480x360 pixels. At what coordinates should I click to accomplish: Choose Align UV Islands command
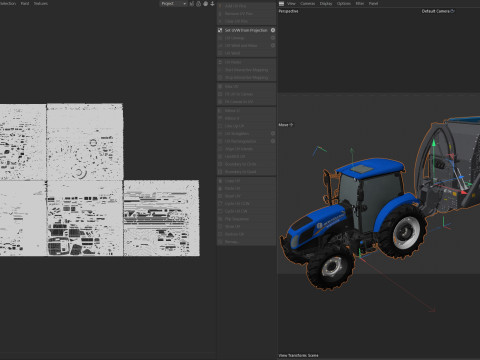246,149
